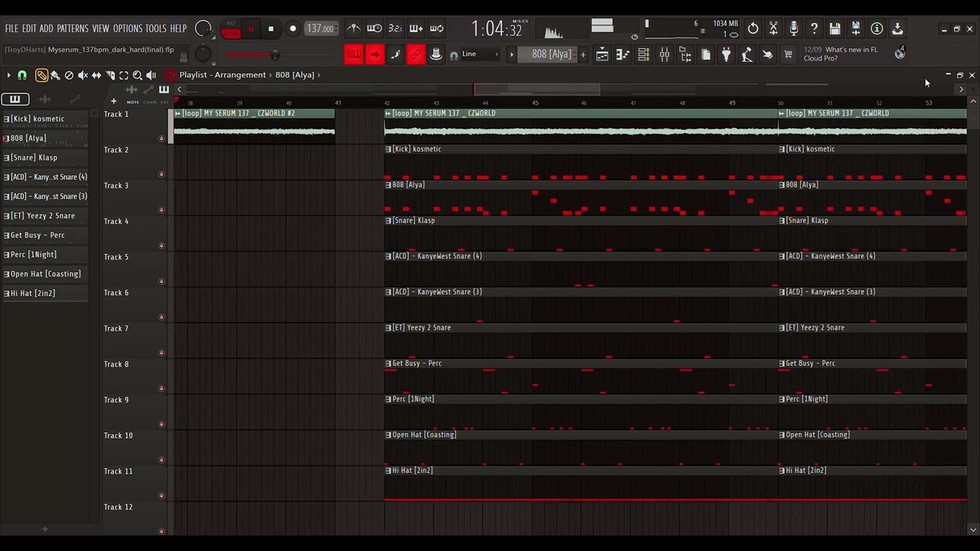Select Open Hat [Coasting] in pattern picker
Image resolution: width=980 pixels, height=551 pixels.
44,274
